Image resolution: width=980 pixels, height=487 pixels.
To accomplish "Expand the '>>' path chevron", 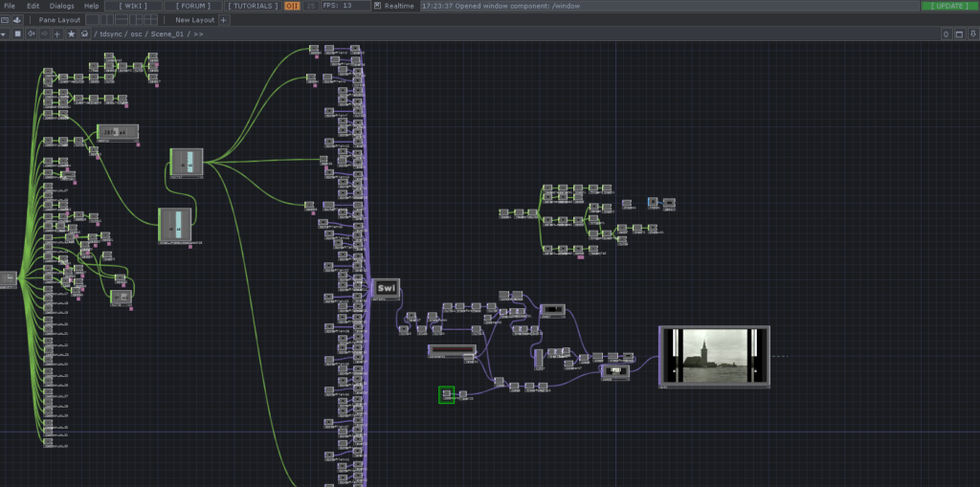I will 198,33.
